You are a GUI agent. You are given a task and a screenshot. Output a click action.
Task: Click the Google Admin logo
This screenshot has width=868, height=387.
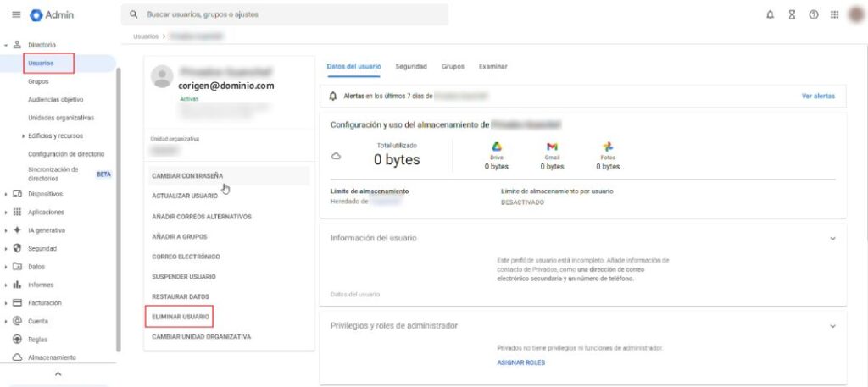(x=52, y=15)
